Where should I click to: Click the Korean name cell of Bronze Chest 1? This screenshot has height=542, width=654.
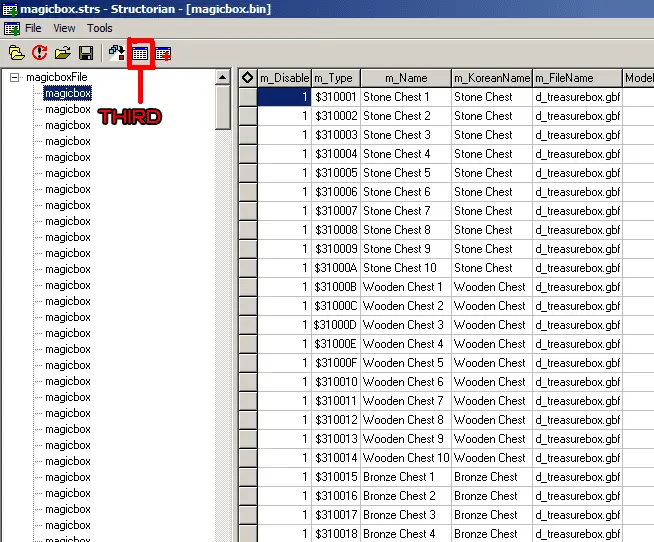(x=492, y=476)
